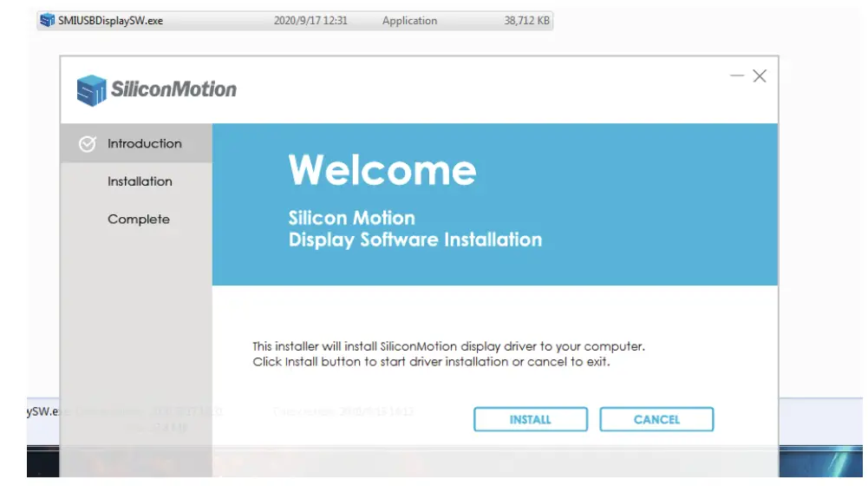Click the Welcome heading
Viewport: 868px width, 486px height.
(x=382, y=169)
